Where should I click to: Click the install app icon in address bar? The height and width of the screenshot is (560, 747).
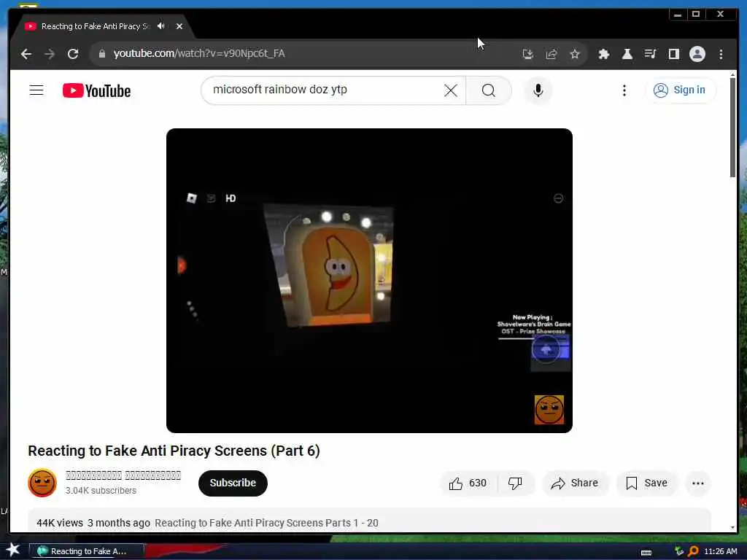(528, 54)
